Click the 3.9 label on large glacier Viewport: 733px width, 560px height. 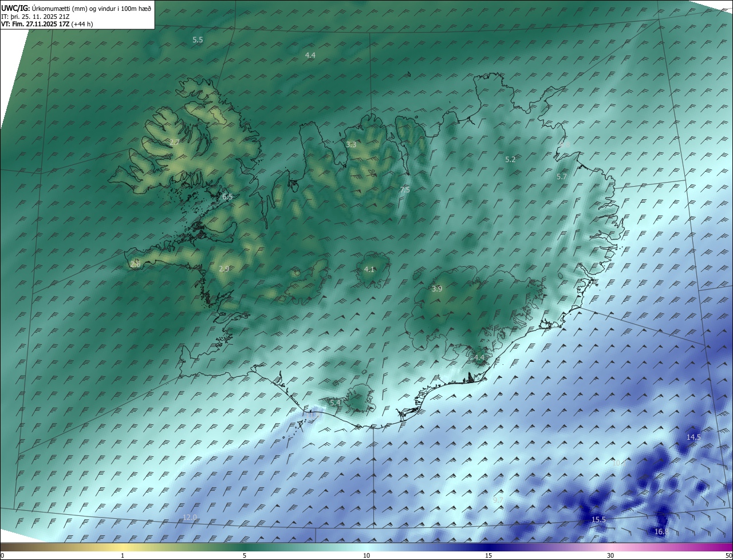(x=437, y=289)
